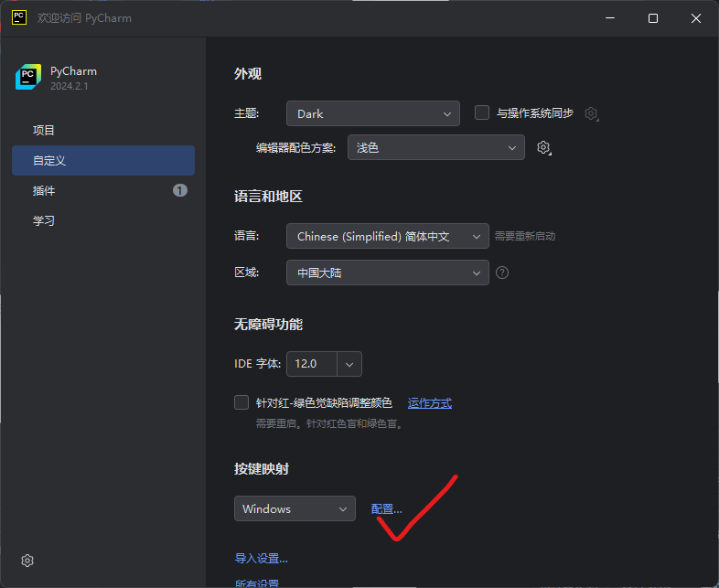Enable 与操作系统同步 checkbox
The width and height of the screenshot is (719, 588).
pyautogui.click(x=482, y=112)
